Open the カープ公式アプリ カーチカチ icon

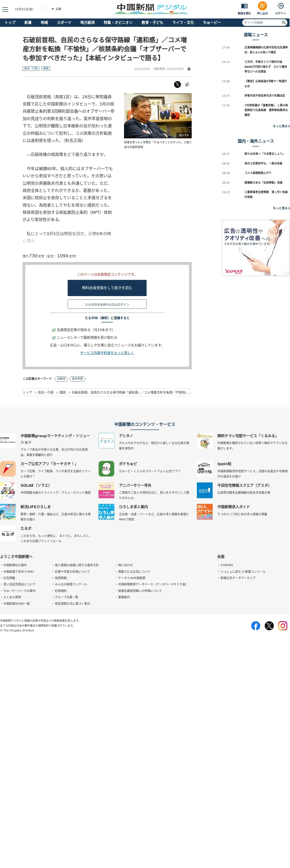point(8,469)
